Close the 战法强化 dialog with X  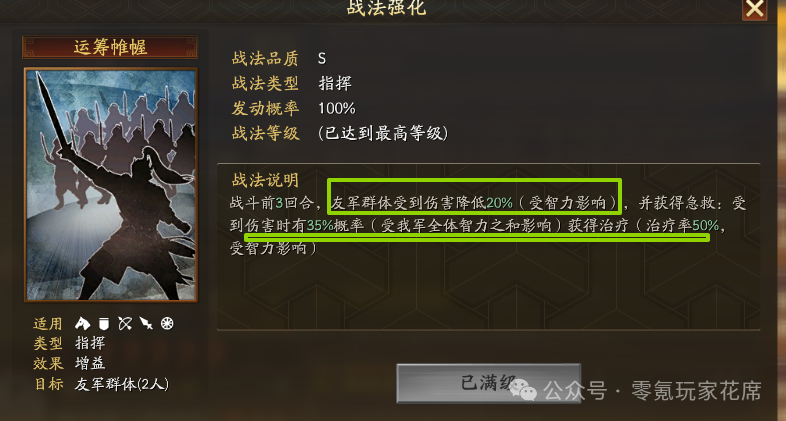[754, 9]
